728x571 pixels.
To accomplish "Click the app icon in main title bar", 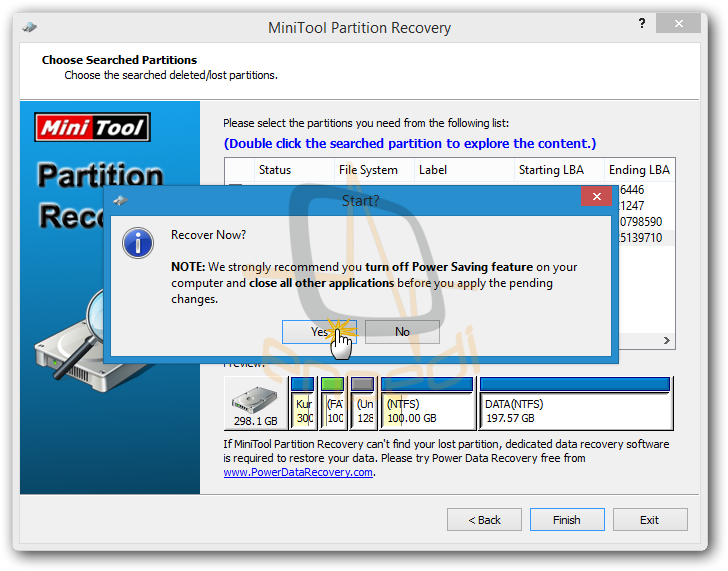I will [x=29, y=27].
